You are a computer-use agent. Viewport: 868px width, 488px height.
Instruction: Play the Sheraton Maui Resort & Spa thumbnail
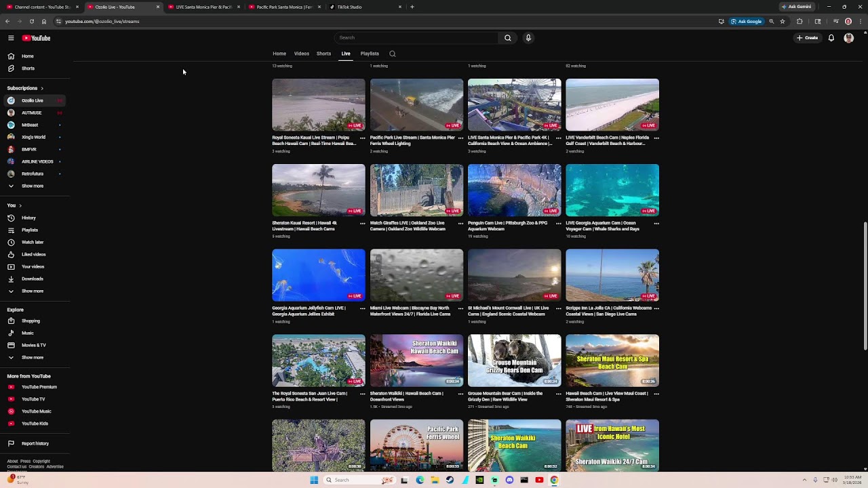click(612, 361)
